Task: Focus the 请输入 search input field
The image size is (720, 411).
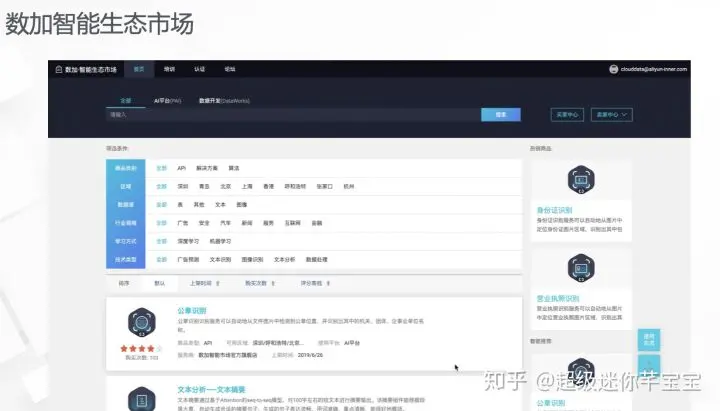Action: click(293, 115)
